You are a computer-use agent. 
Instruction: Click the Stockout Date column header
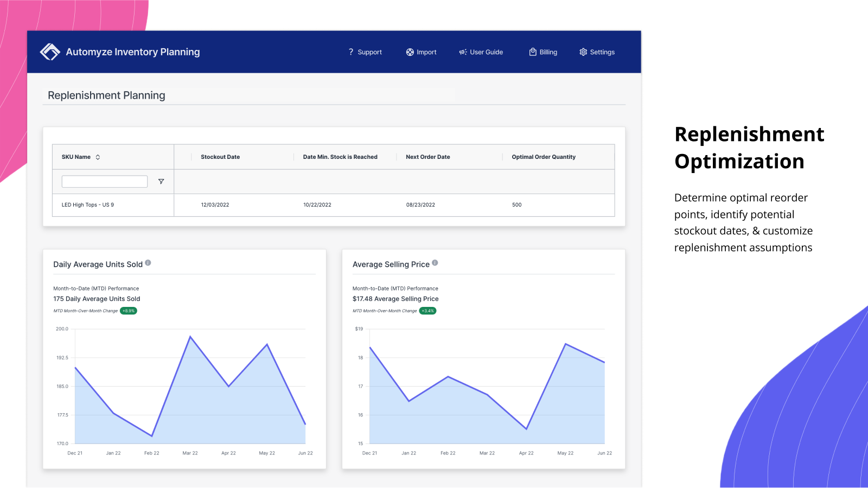point(220,157)
